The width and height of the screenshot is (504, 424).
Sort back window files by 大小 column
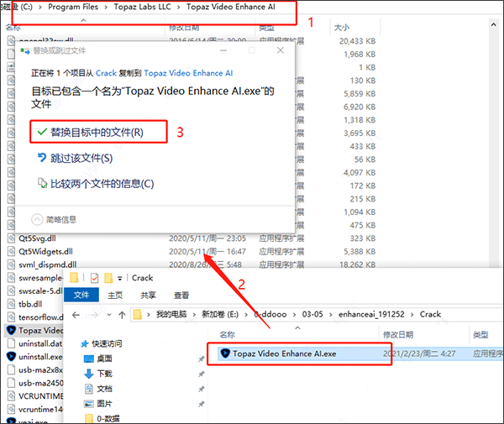point(342,28)
